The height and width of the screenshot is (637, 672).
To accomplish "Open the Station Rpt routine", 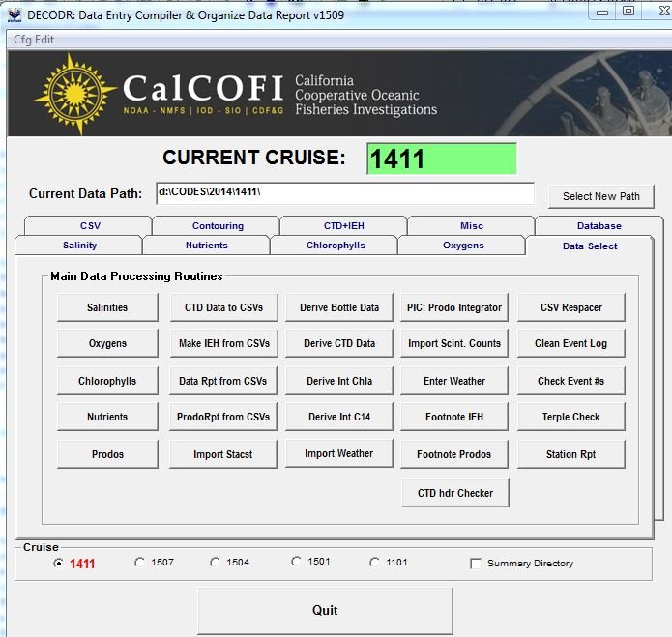I will pos(571,454).
